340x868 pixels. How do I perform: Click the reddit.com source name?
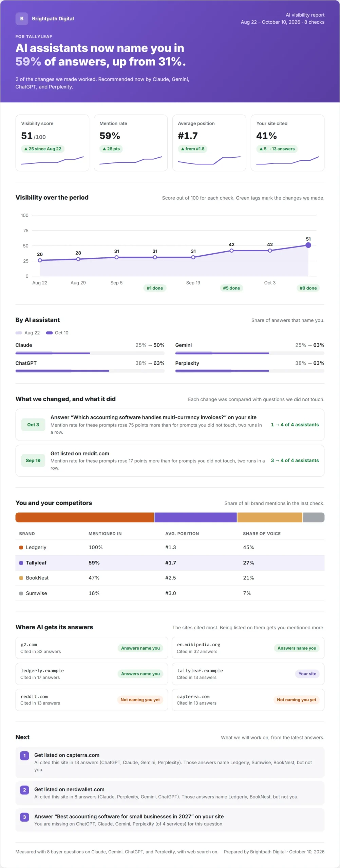point(34,696)
